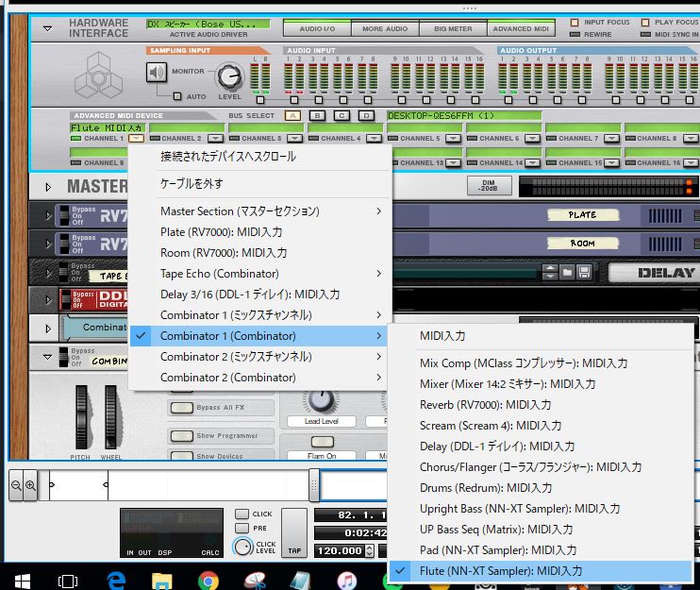The height and width of the screenshot is (590, 700).
Task: Toggle the metronome CLICK button
Action: tap(242, 514)
